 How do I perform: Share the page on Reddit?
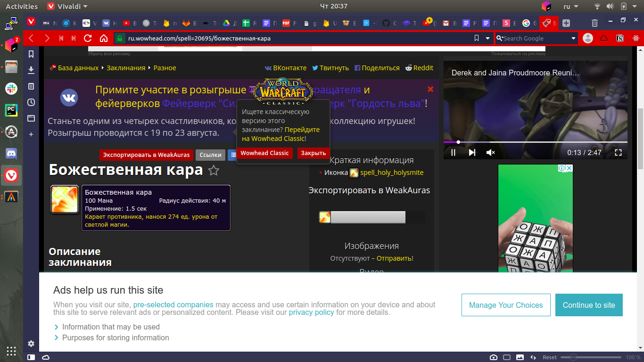pos(419,68)
